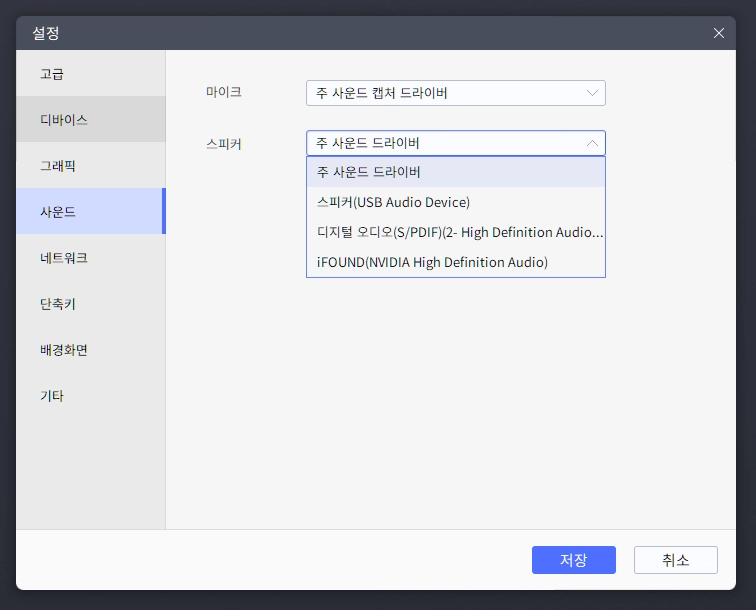Viewport: 756px width, 610px height.
Task: Click the 설정 title bar text
Action: (46, 33)
